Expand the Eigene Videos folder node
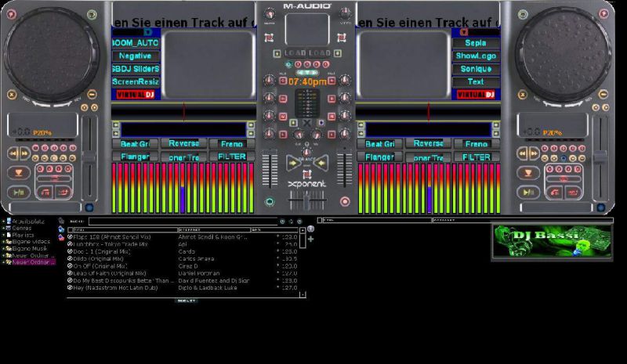Image resolution: width=627 pixels, height=364 pixels. (3, 242)
